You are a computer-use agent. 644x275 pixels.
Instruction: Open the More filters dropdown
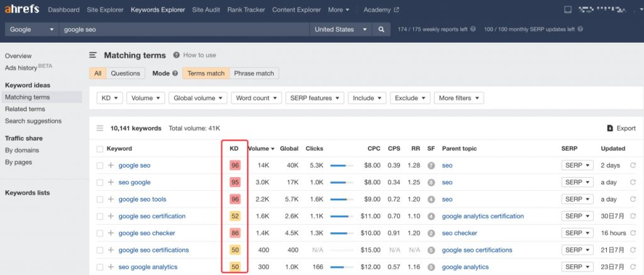458,98
